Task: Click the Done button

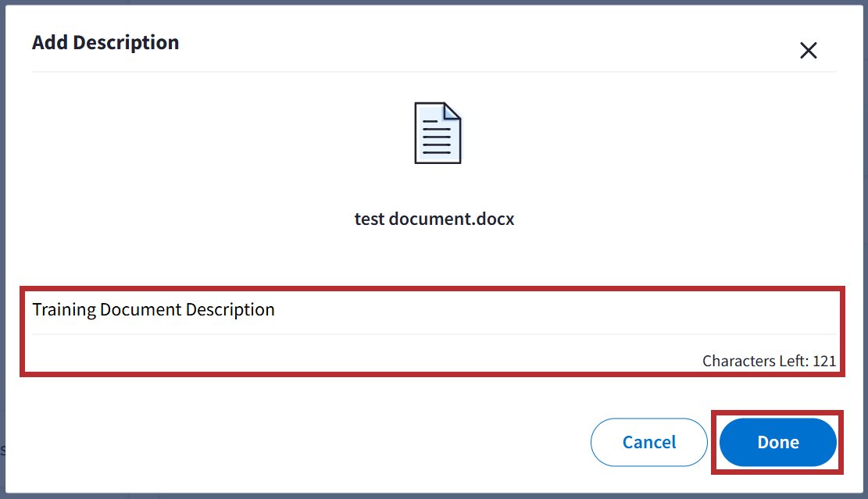Action: 777,442
